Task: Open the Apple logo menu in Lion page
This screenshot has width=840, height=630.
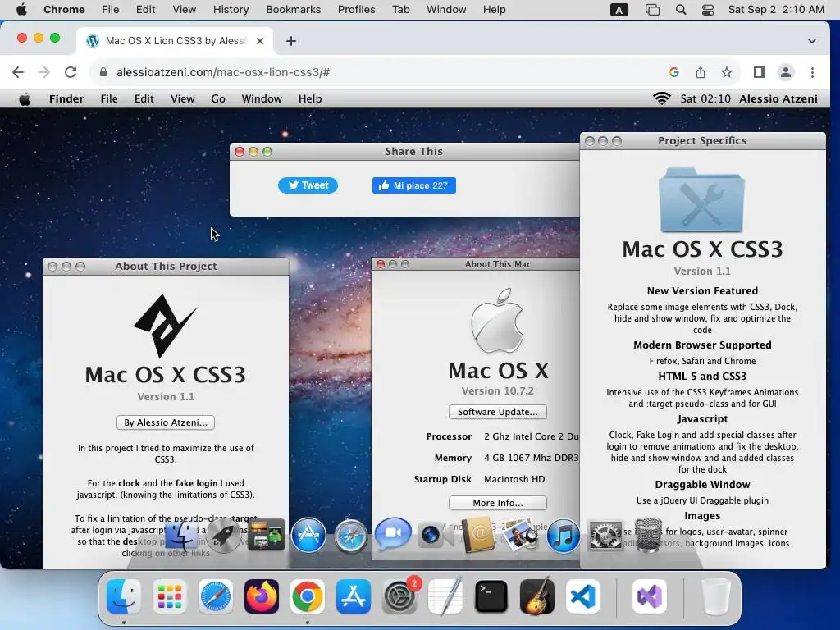Action: point(25,99)
